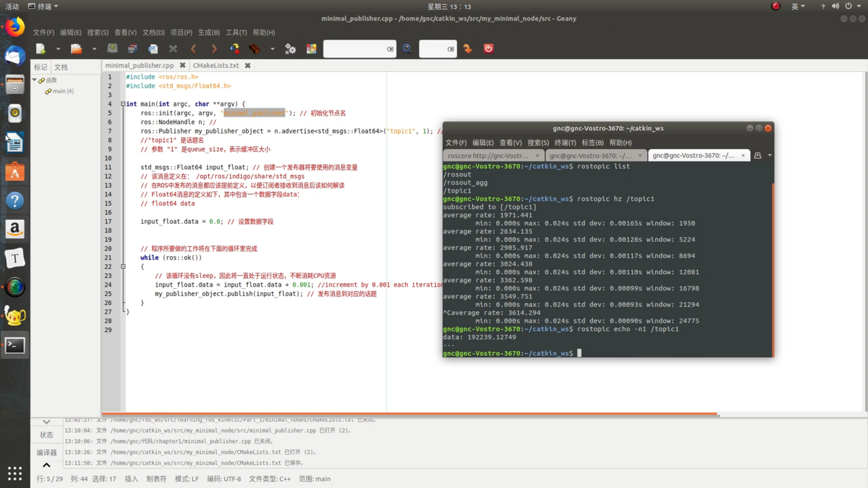Click the Run gears icon
The image size is (868, 488).
(x=290, y=49)
